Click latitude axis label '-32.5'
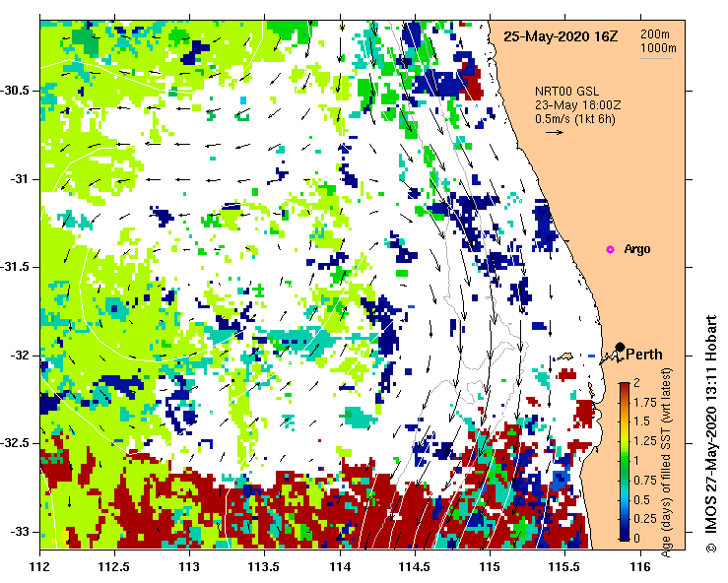Image resolution: width=728 pixels, height=583 pixels. pyautogui.click(x=16, y=443)
